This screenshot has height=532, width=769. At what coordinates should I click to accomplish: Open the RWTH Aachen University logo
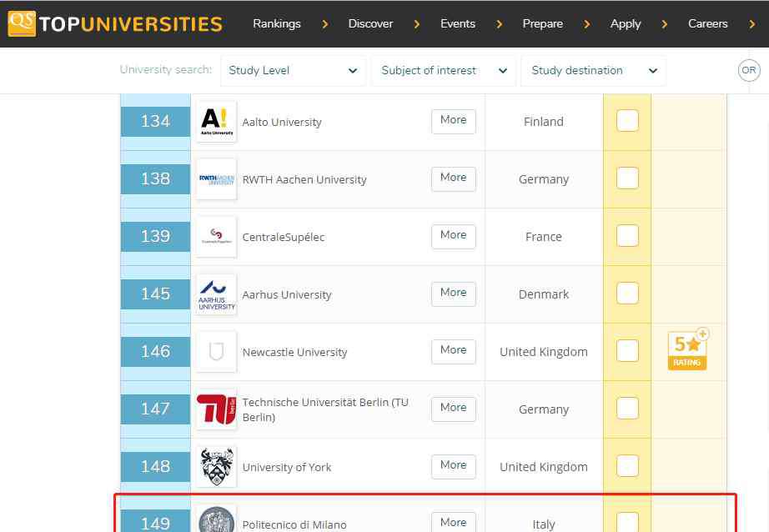(216, 179)
